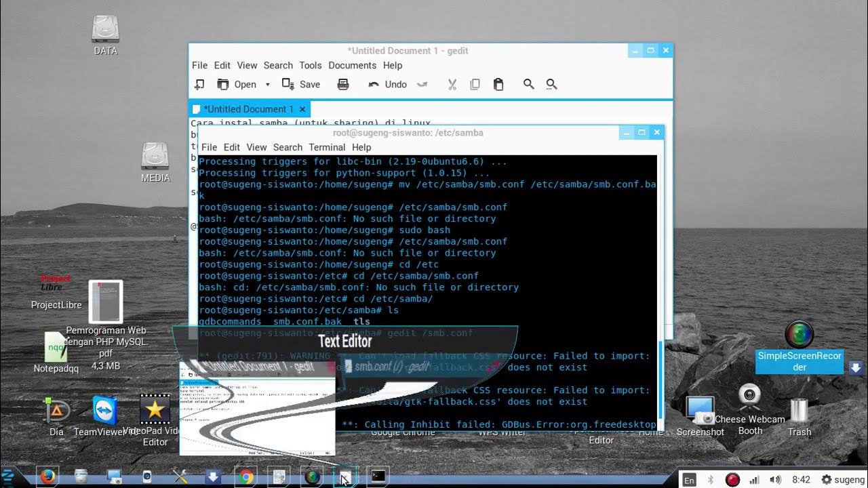
Task: Open the terminal window Help menu
Action: 361,147
